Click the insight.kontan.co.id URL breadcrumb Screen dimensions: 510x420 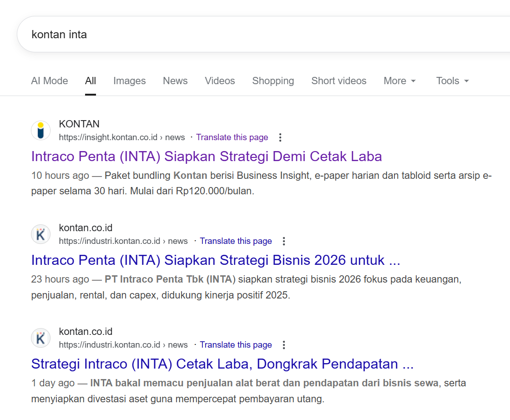(122, 137)
